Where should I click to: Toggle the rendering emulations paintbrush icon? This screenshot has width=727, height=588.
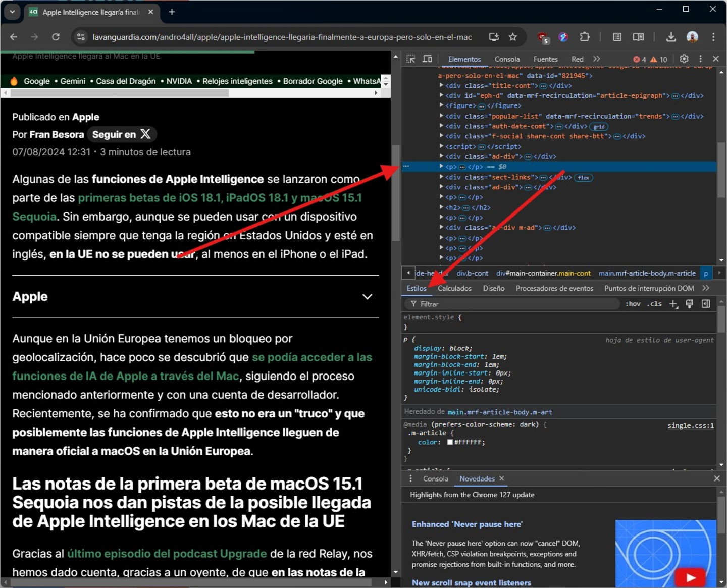(x=690, y=304)
